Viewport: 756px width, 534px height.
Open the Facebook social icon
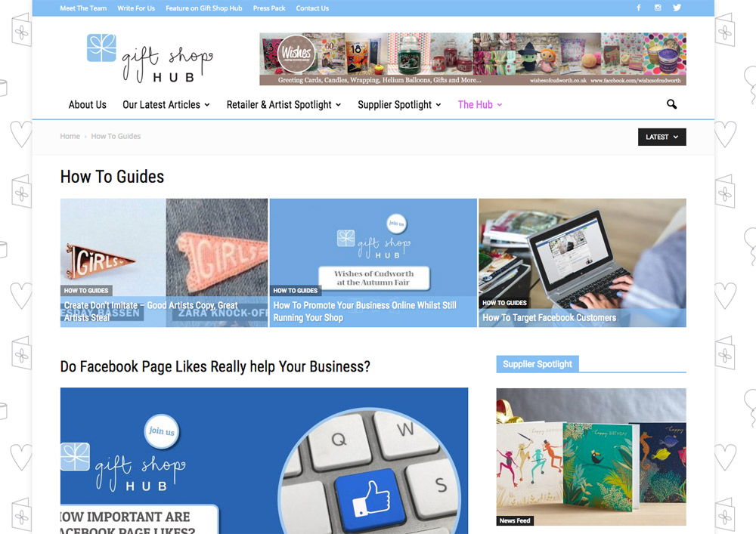point(638,8)
